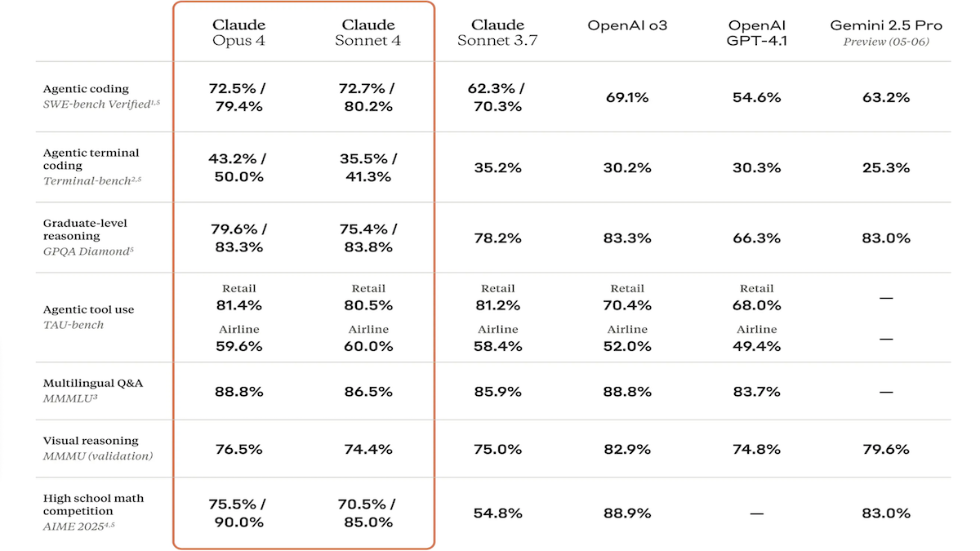Image resolution: width=980 pixels, height=551 pixels.
Task: Click GPT-4.1's 54.6% SWE-bench score
Action: (x=756, y=97)
